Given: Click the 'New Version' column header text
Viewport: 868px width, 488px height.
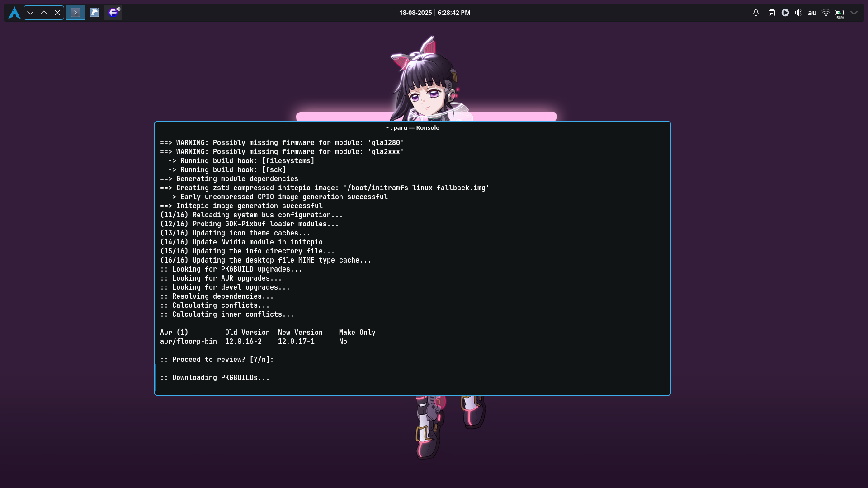Looking at the screenshot, I should coord(300,333).
